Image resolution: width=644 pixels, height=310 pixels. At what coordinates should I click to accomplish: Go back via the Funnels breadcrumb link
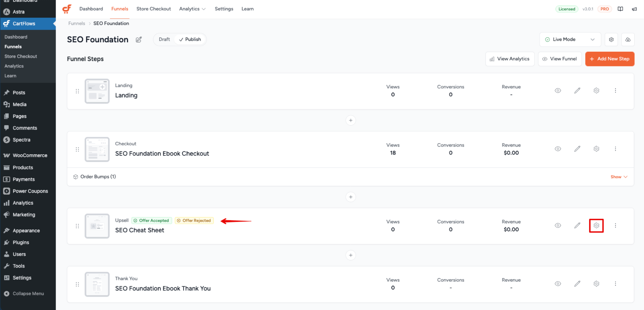[x=76, y=23]
